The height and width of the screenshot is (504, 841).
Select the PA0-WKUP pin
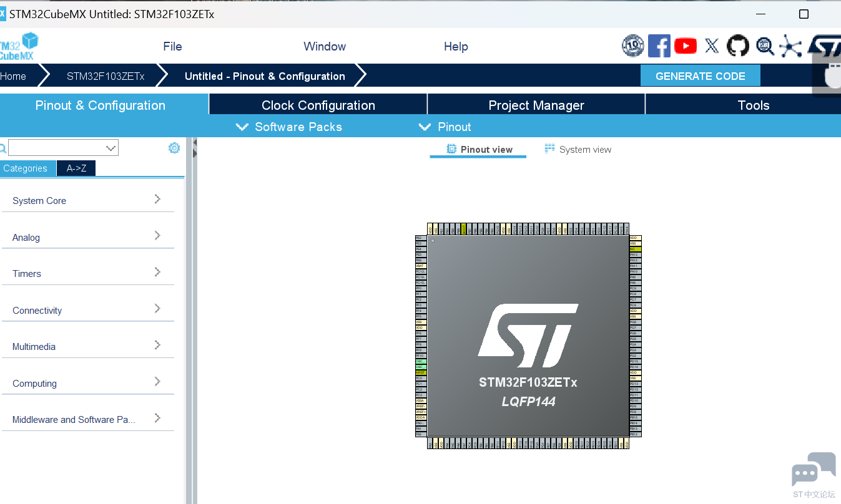420,423
